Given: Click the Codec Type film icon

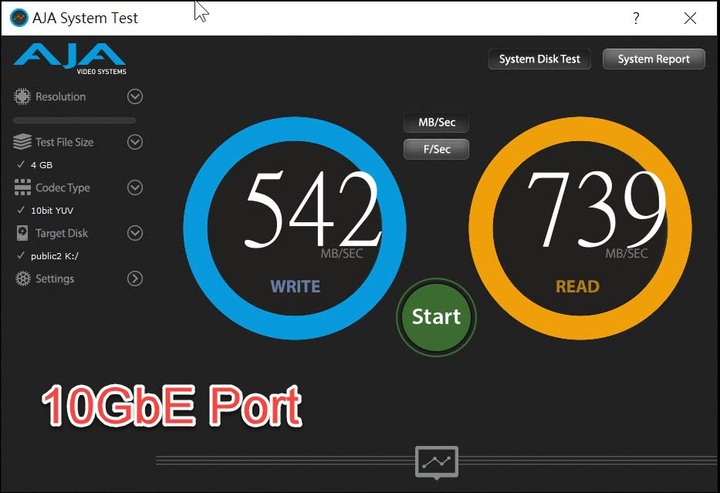Looking at the screenshot, I should click(x=22, y=187).
